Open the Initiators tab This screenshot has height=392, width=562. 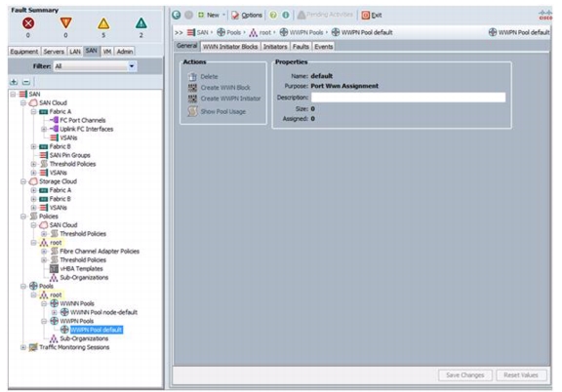pos(275,47)
